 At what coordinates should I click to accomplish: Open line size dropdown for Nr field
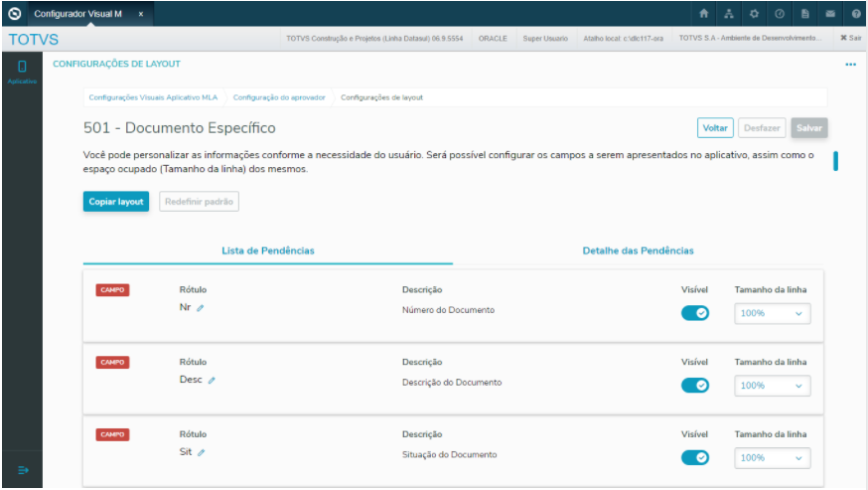pos(773,314)
